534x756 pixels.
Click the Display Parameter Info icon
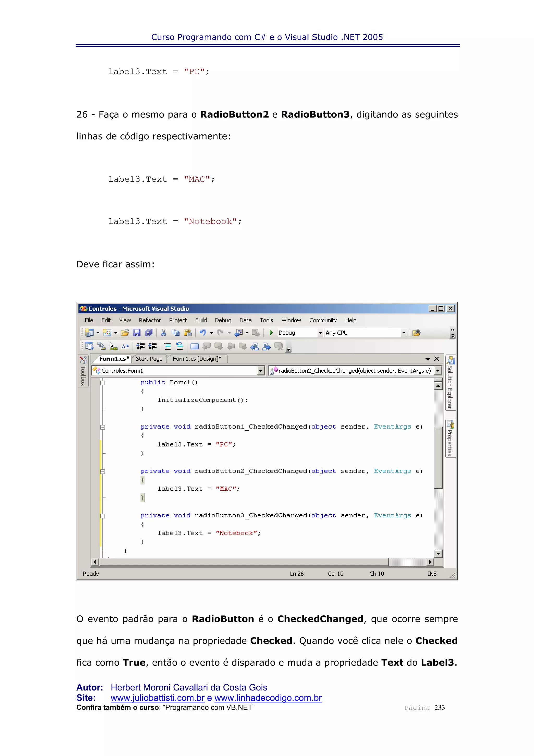click(x=101, y=346)
